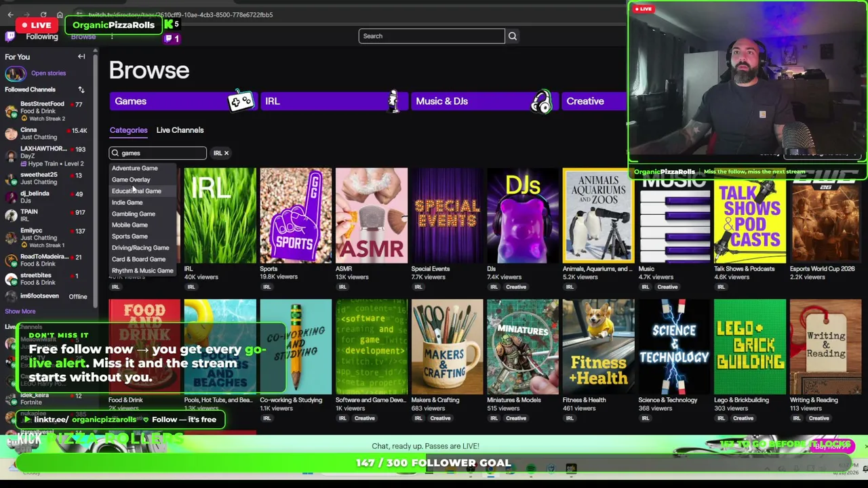This screenshot has width=868, height=488.
Task: Click the Twitch logo icon
Action: [x=9, y=37]
